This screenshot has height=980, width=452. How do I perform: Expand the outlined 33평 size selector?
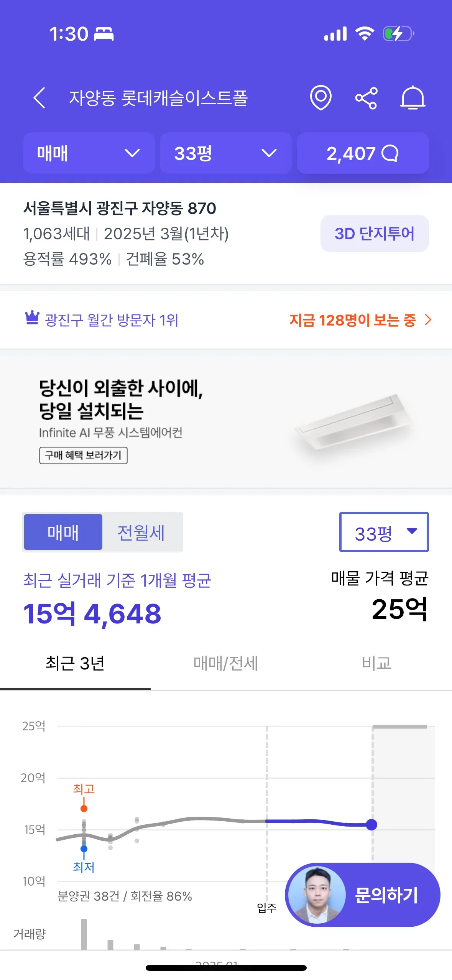(384, 532)
